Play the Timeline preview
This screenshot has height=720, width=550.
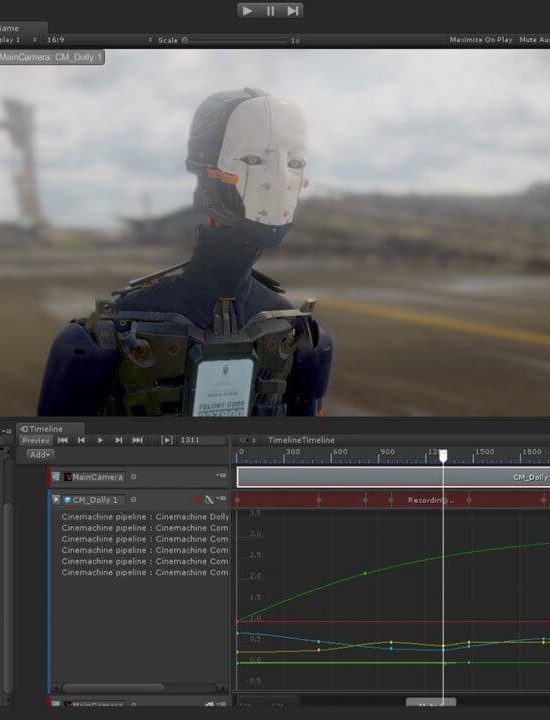tap(100, 440)
